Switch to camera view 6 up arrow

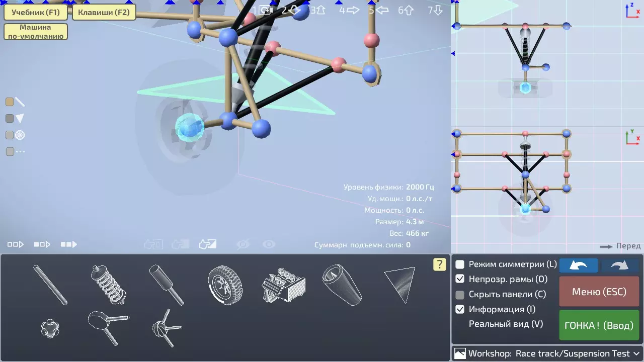pos(406,10)
